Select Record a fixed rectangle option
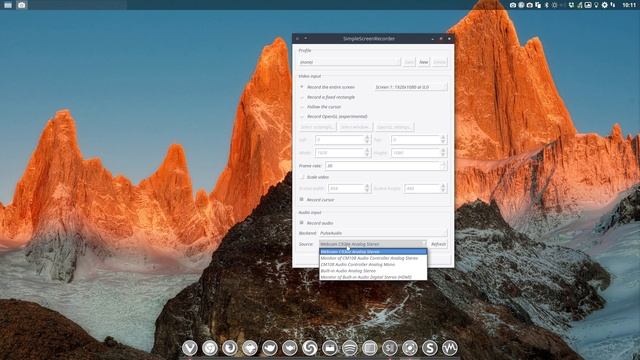Screen dimensions: 640x360 (x=327, y=97)
